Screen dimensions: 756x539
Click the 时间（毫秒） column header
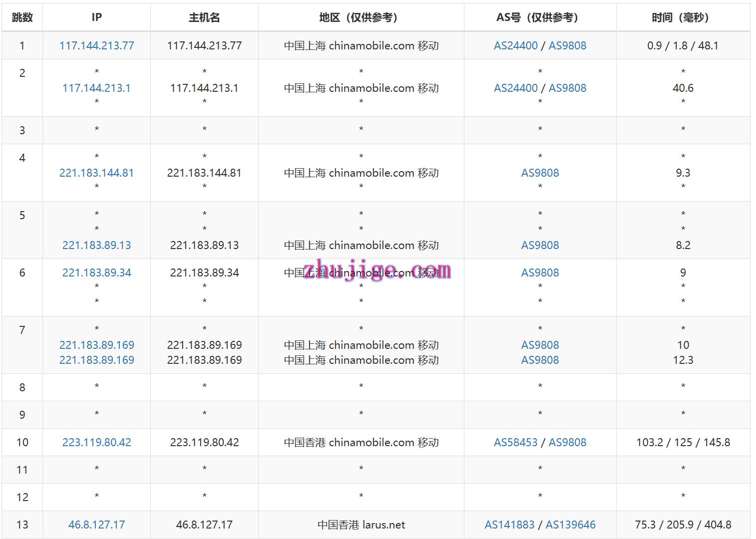coord(683,17)
